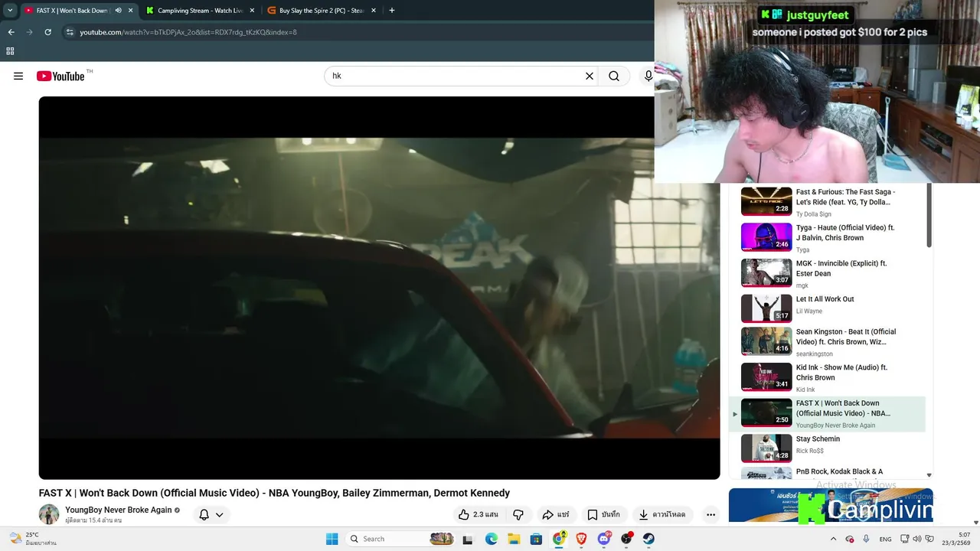980x551 pixels.
Task: Open volume control in system tray
Action: 917,539
